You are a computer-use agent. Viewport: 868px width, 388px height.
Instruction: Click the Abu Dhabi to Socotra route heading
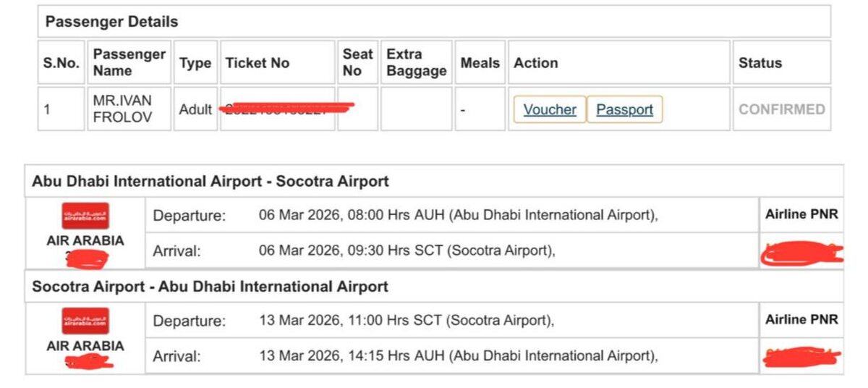point(210,182)
